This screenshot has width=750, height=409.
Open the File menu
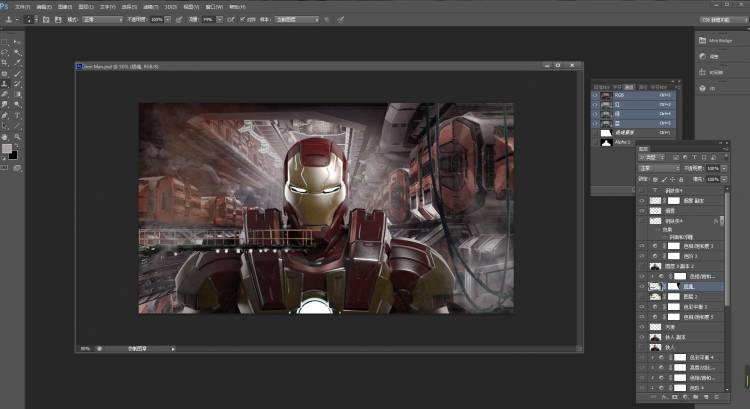(21, 5)
